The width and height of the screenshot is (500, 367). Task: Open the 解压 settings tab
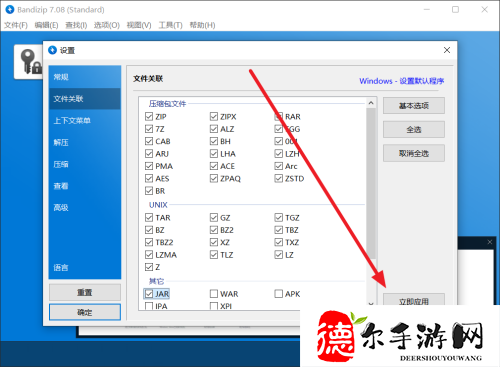[x=85, y=142]
